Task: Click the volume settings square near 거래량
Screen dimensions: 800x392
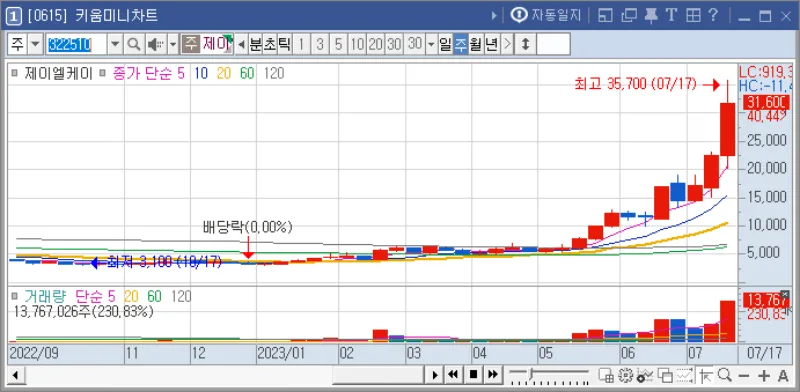Action: 14,296
